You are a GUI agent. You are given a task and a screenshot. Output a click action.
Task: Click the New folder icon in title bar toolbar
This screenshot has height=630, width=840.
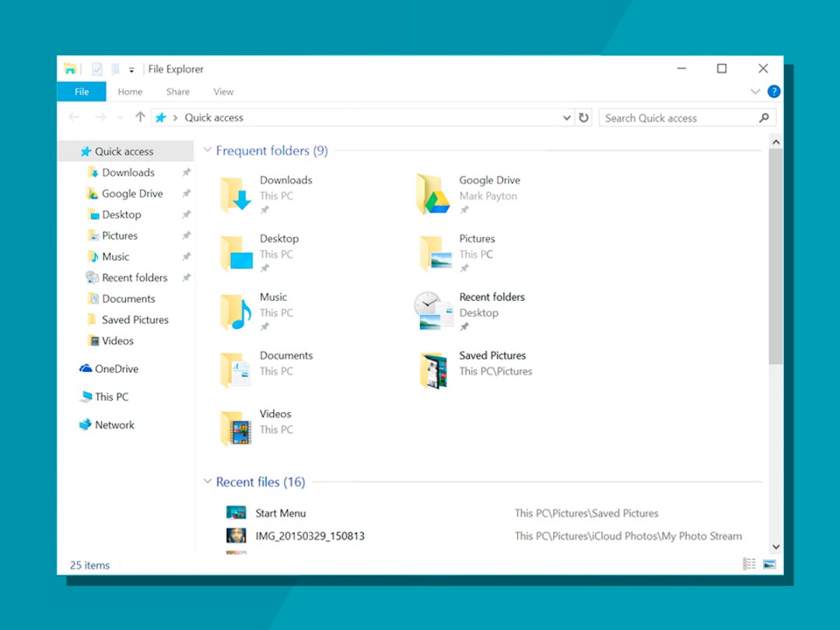[x=115, y=69]
